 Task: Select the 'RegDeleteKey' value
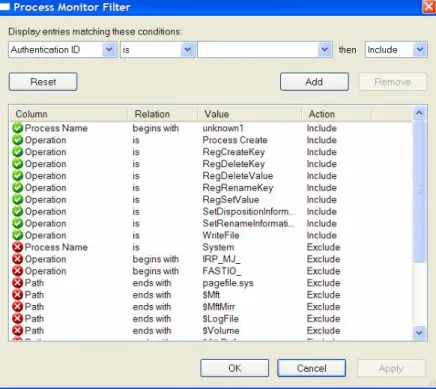pos(234,164)
